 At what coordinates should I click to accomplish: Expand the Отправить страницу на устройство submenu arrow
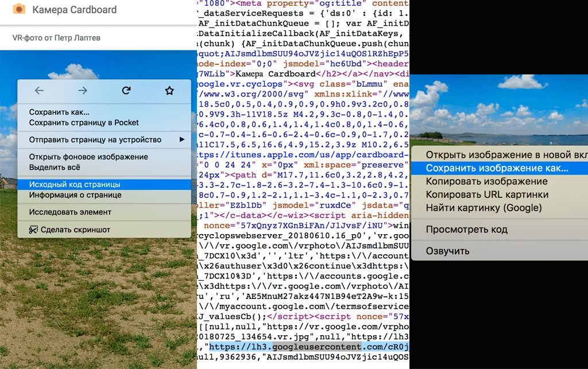[x=182, y=139]
